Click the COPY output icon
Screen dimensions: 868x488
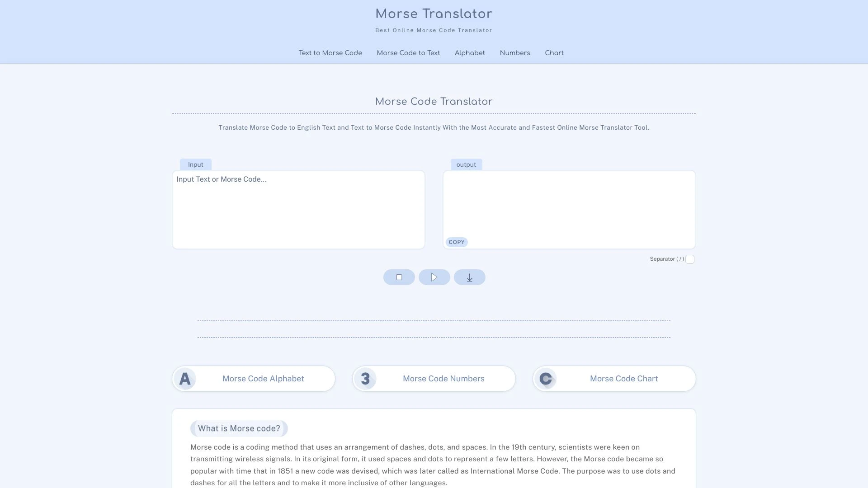[457, 242]
